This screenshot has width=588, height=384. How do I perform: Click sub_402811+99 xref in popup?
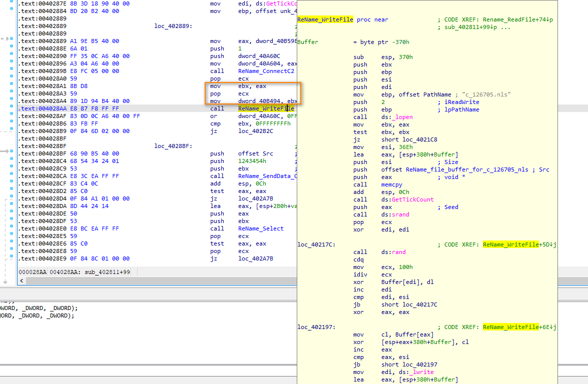tap(470, 27)
